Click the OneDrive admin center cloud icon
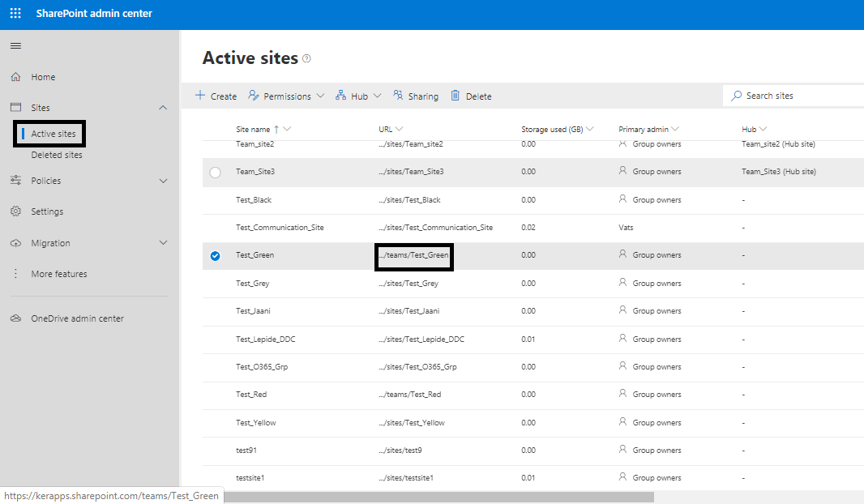This screenshot has width=864, height=504. [15, 318]
